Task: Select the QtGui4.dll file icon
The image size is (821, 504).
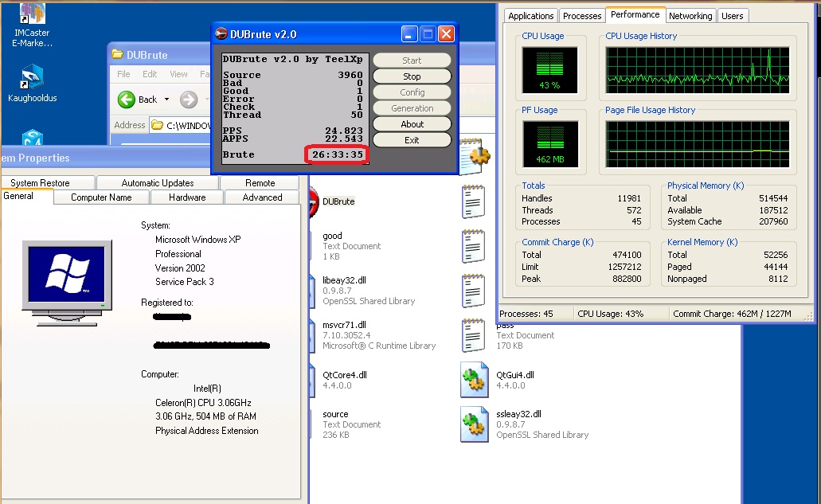Action: click(x=475, y=380)
